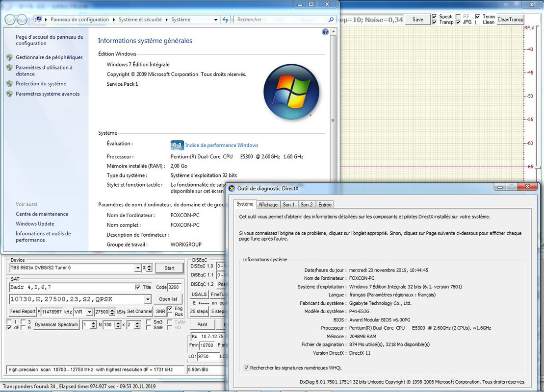544x392 pixels.
Task: Click the Feed Report button
Action: [x=23, y=312]
